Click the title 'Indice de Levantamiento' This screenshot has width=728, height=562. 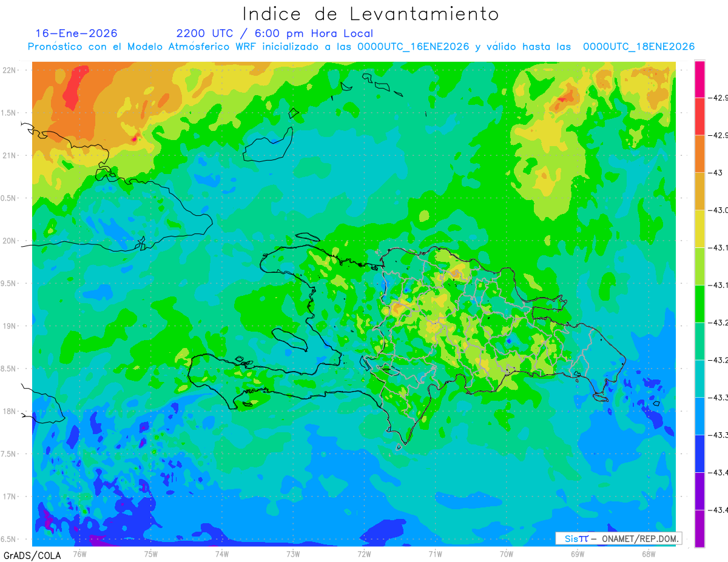coord(371,14)
